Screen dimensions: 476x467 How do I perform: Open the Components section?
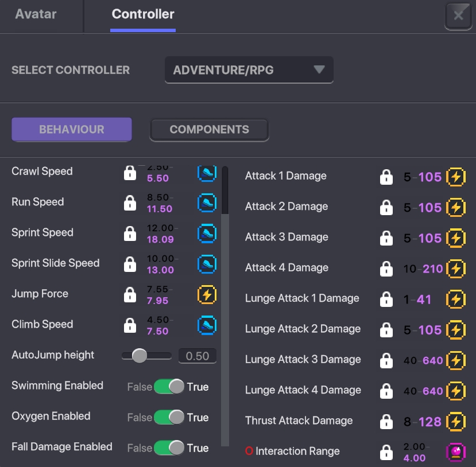coord(209,130)
